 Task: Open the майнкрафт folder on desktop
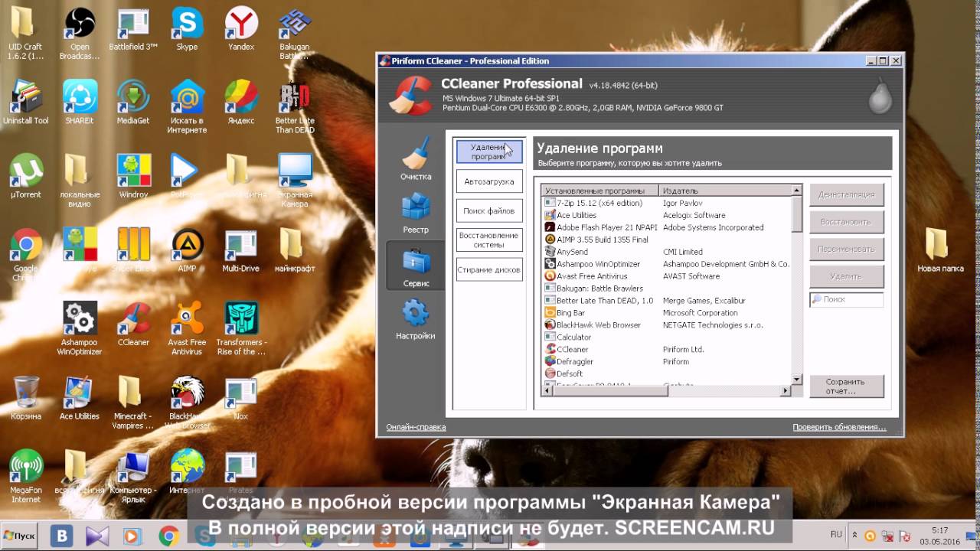click(x=295, y=250)
